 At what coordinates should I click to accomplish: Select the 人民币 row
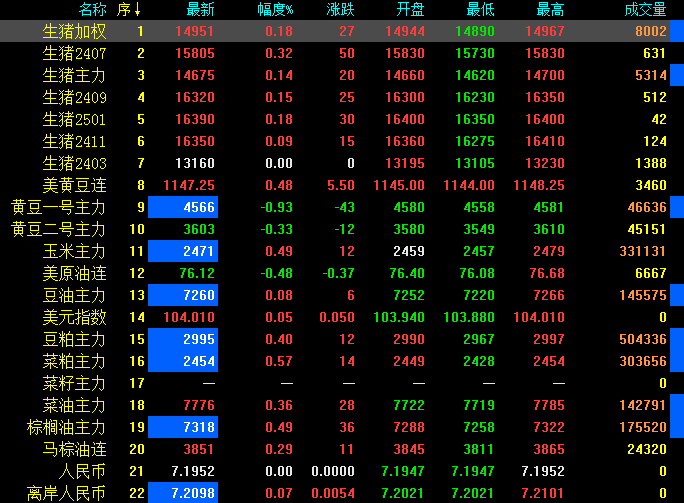coord(82,471)
